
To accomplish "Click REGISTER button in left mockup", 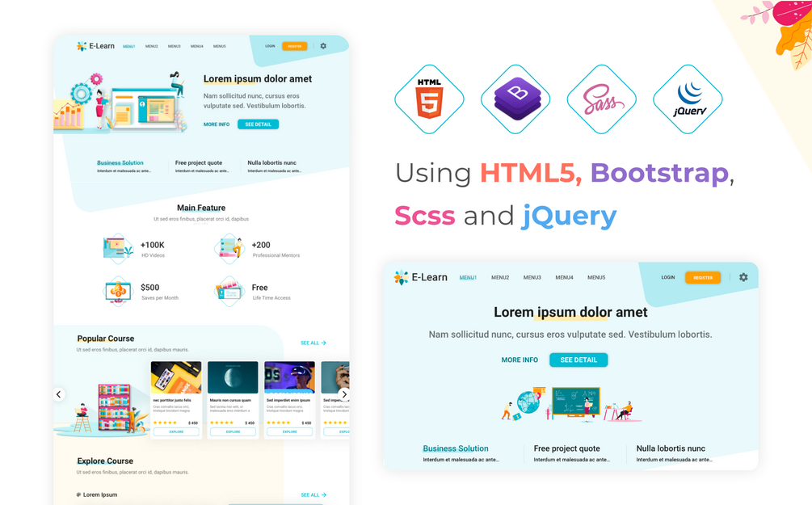I will [x=295, y=46].
